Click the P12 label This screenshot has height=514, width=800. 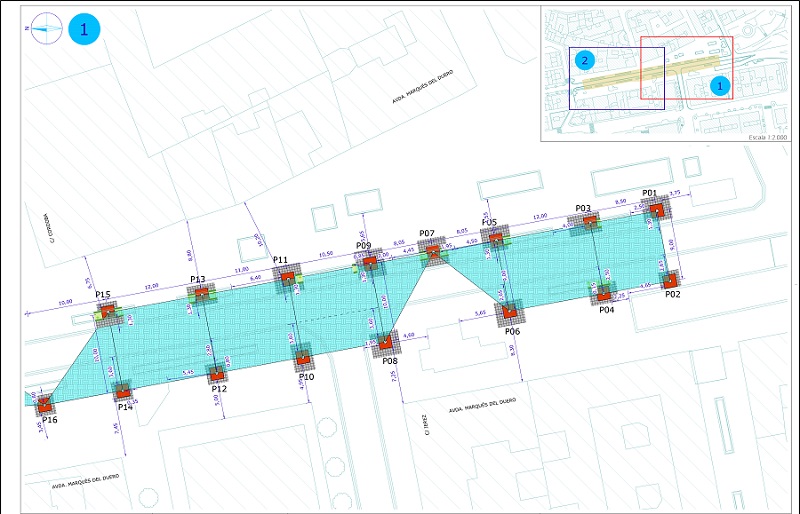(x=219, y=388)
